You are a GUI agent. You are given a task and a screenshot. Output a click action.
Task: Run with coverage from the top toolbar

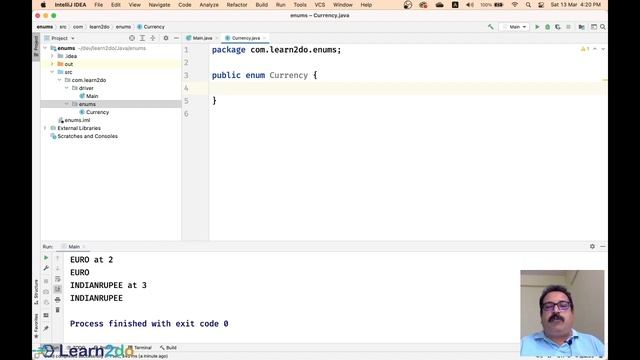pyautogui.click(x=558, y=27)
